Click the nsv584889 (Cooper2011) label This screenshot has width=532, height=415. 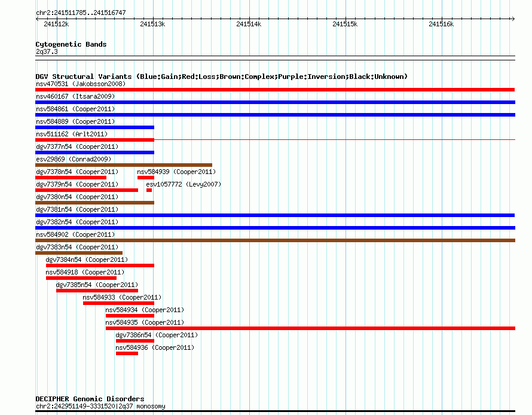(75, 121)
